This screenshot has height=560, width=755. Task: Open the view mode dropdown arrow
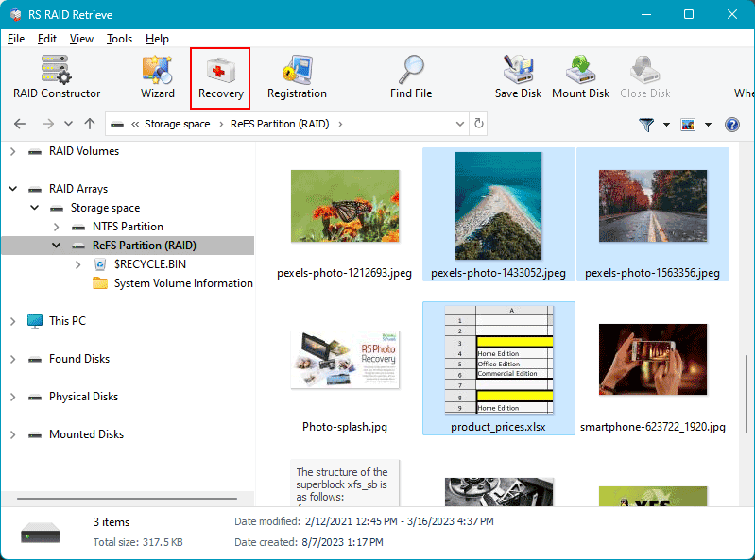coord(708,125)
